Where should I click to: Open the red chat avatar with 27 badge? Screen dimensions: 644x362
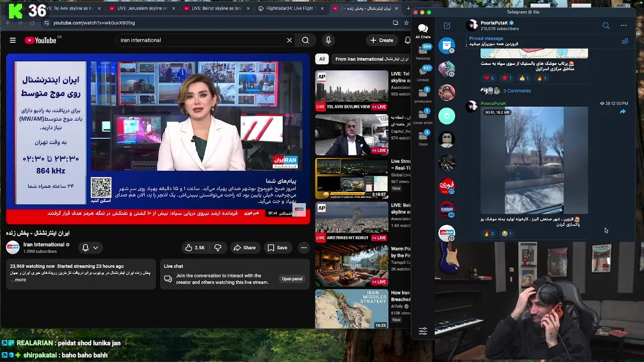point(447,186)
